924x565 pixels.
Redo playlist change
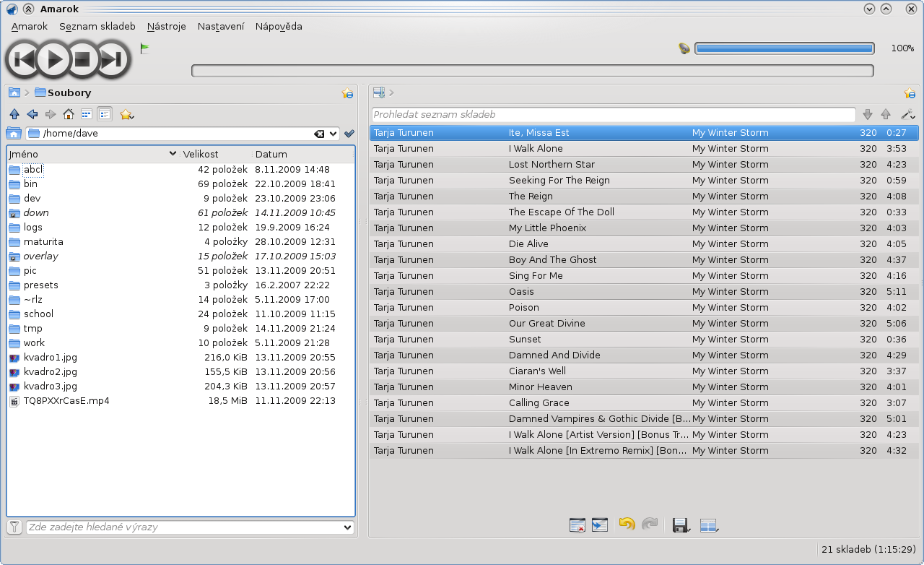point(650,525)
